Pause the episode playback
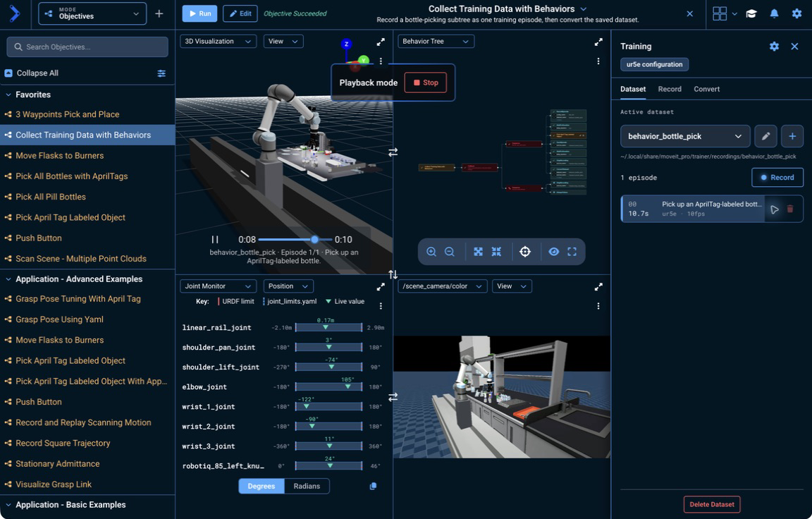The width and height of the screenshot is (812, 519). point(215,239)
